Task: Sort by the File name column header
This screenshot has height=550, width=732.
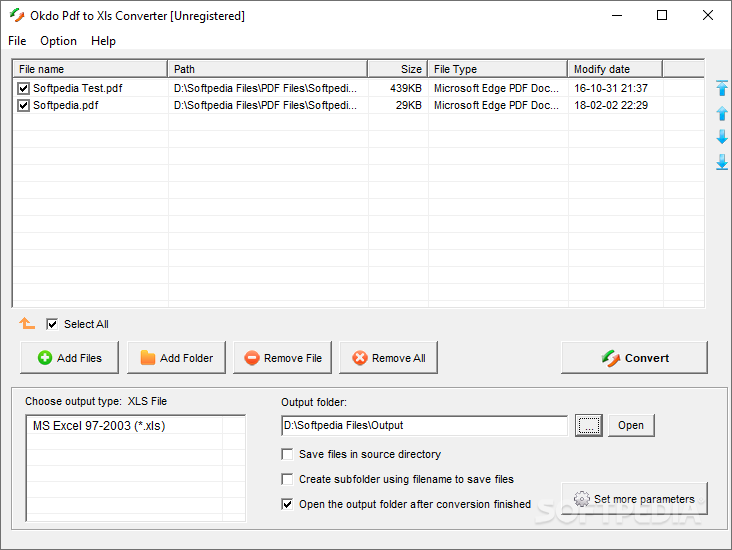Action: (x=90, y=69)
